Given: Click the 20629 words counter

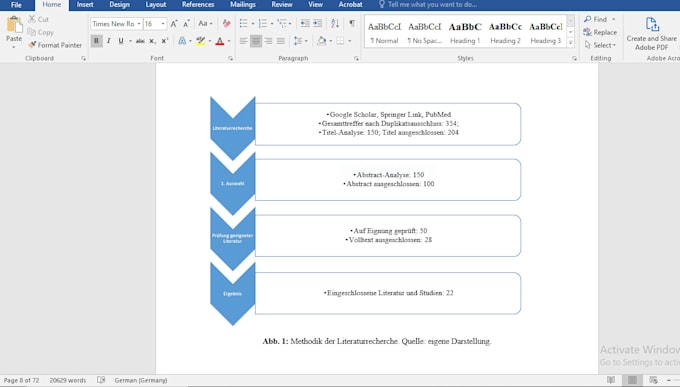Looking at the screenshot, I should point(68,380).
